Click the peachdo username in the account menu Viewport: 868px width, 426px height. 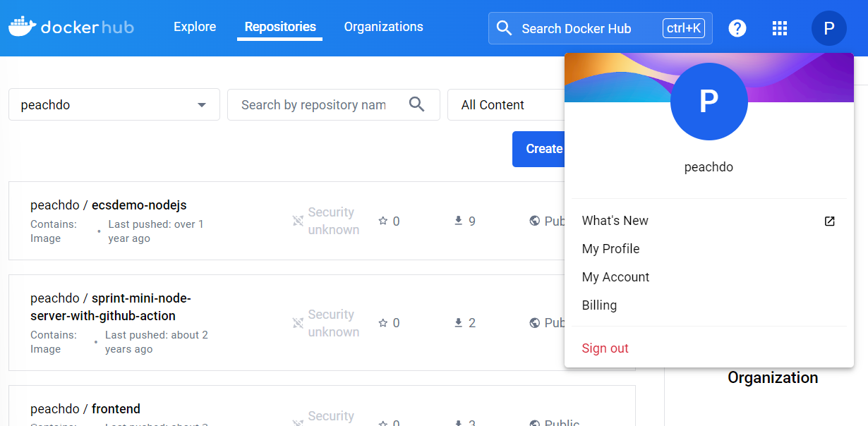pyautogui.click(x=709, y=167)
